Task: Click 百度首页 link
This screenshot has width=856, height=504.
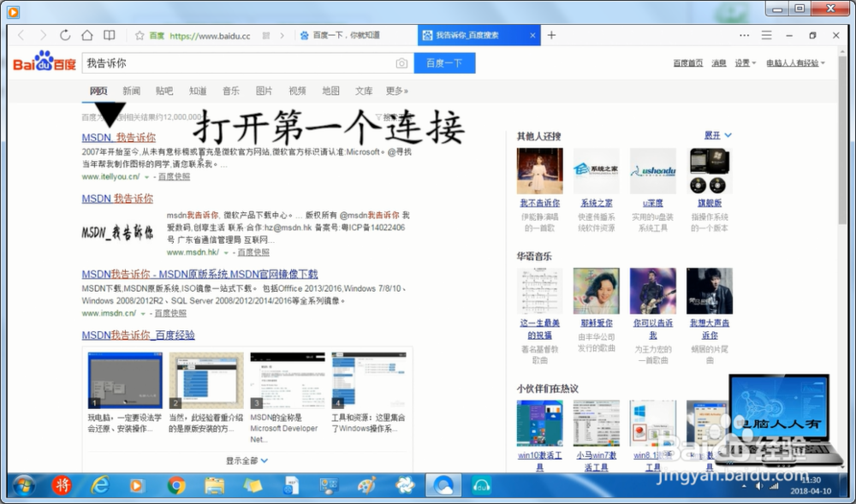Action: (688, 63)
